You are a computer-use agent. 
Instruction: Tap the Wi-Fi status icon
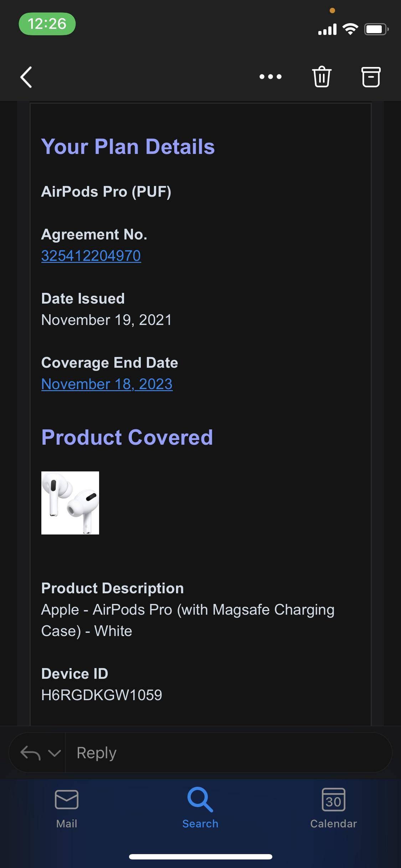[x=350, y=29]
